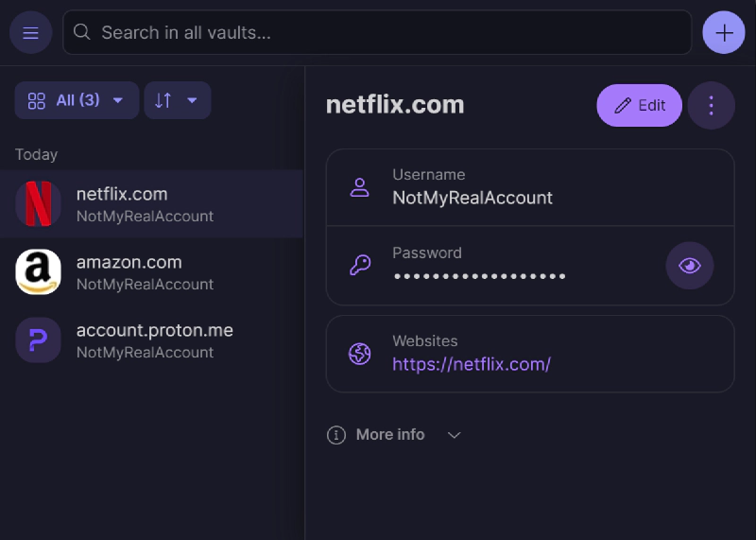
Task: Click the Netflix logo icon
Action: click(x=39, y=204)
